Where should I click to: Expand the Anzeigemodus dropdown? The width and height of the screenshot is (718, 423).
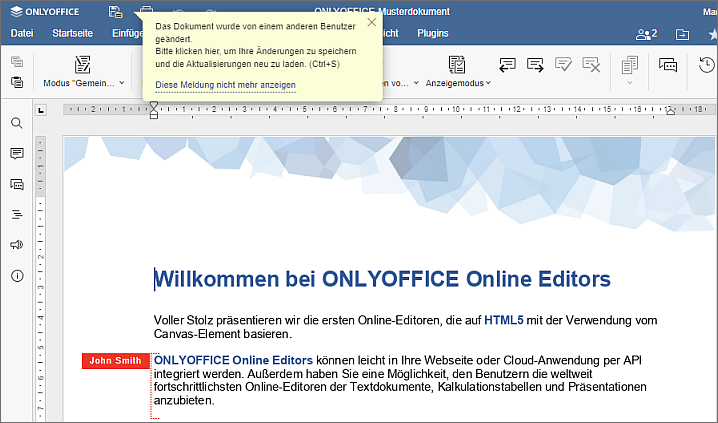[458, 83]
